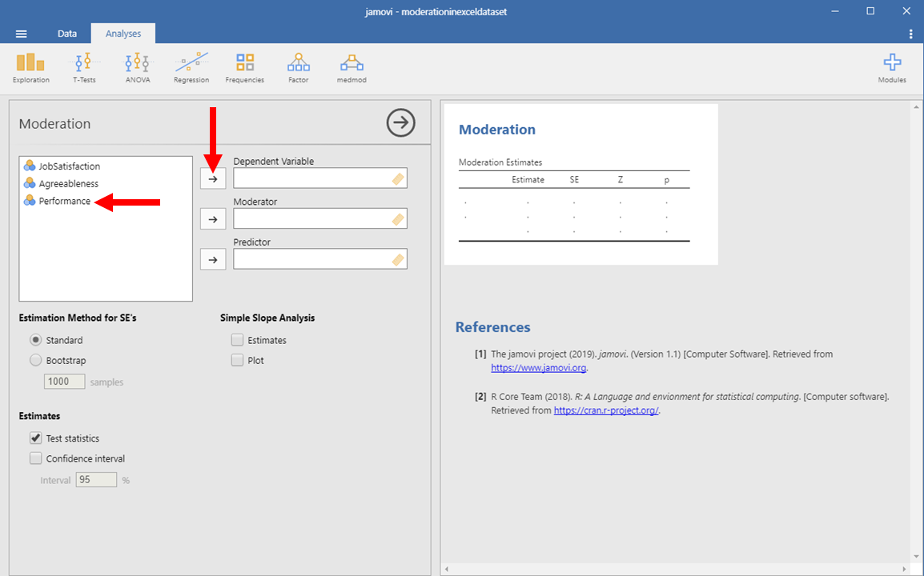Image resolution: width=924 pixels, height=576 pixels.
Task: Enable the Simple Slope Plot checkbox
Action: click(237, 361)
